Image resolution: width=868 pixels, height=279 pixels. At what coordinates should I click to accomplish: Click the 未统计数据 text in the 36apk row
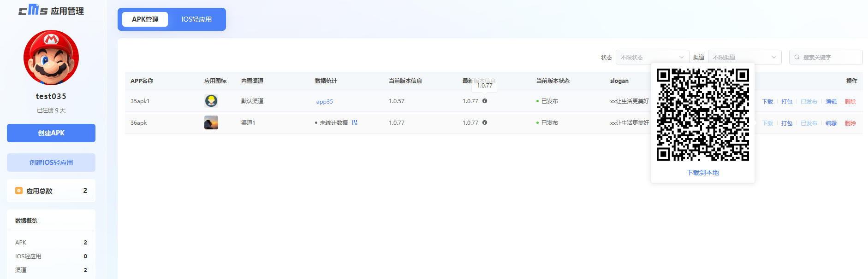click(334, 123)
